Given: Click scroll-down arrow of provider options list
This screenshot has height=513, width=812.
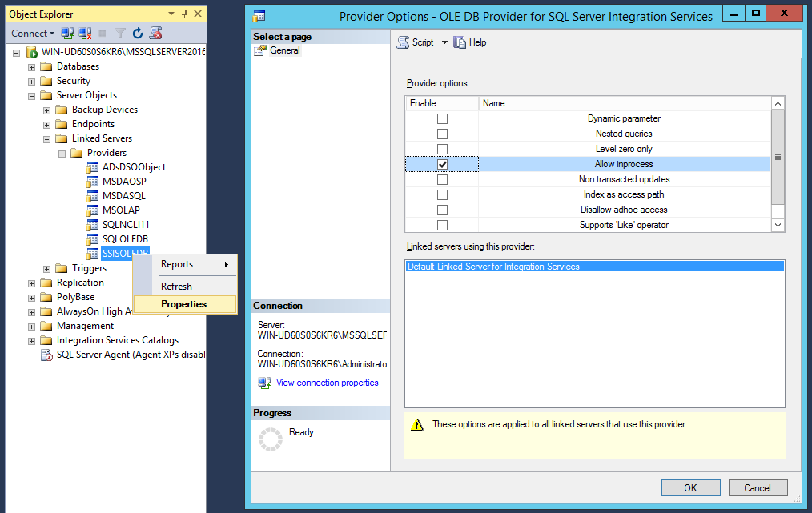Looking at the screenshot, I should 778,225.
